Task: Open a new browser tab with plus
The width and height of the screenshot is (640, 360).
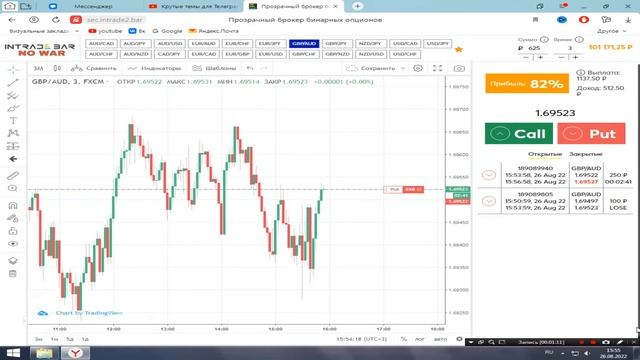Action: [358, 6]
